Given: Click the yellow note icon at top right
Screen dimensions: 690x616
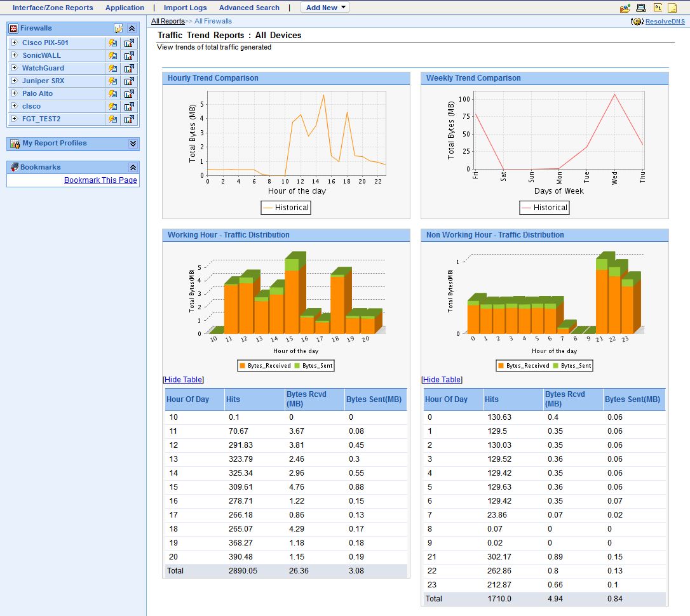Looking at the screenshot, I should tap(672, 8).
